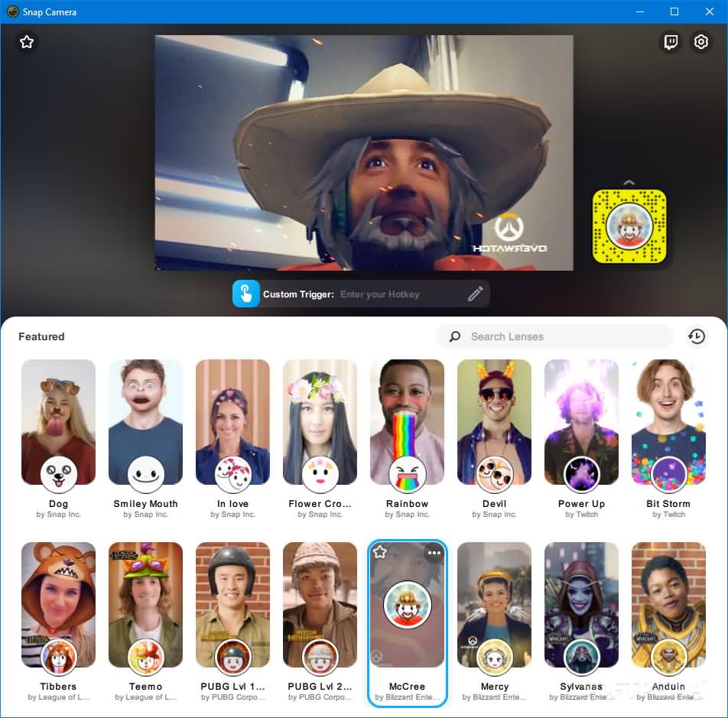Viewport: 728px width, 718px height.
Task: Click the PUBG Lvl 2 round icon
Action: click(320, 657)
